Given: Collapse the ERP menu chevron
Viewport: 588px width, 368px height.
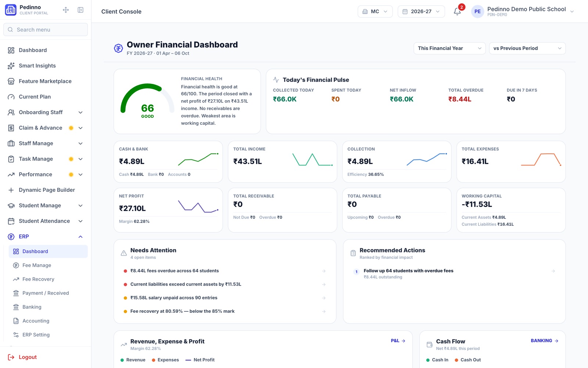Looking at the screenshot, I should [x=80, y=237].
